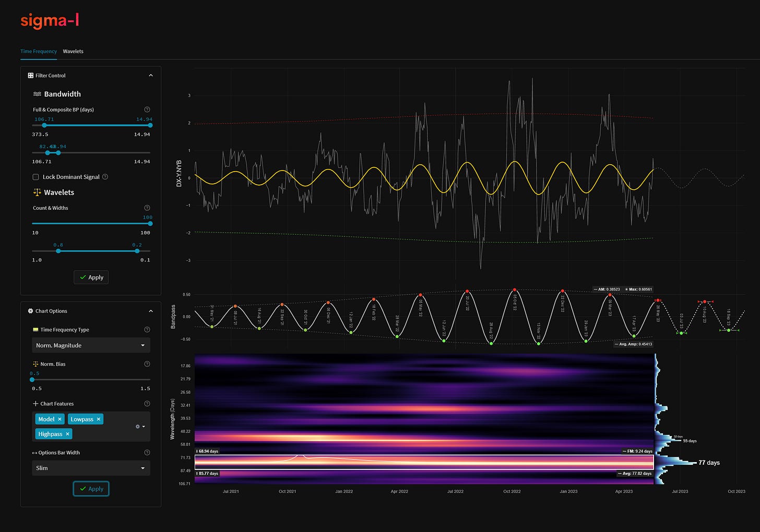The height and width of the screenshot is (532, 760).
Task: Open the Wavelets tab
Action: 73,51
